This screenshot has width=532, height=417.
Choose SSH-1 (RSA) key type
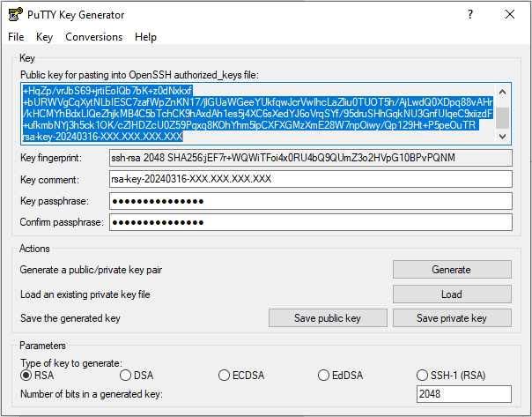[x=424, y=376]
